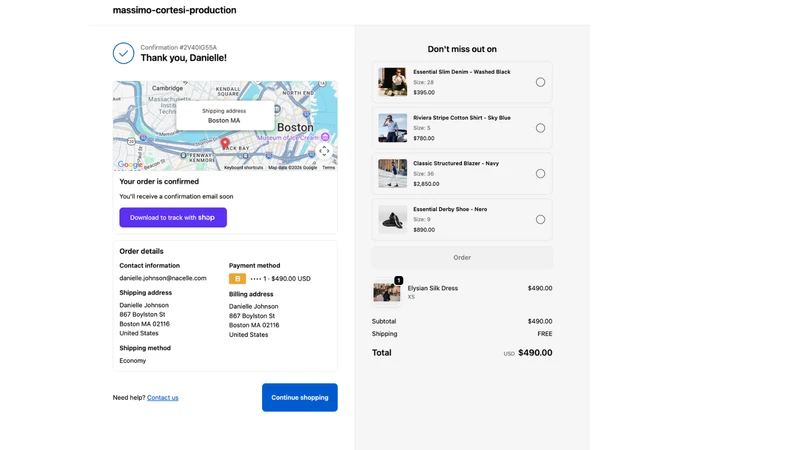This screenshot has height=450, width=800.
Task: Click the Subtotal $490.00 value
Action: tap(540, 321)
